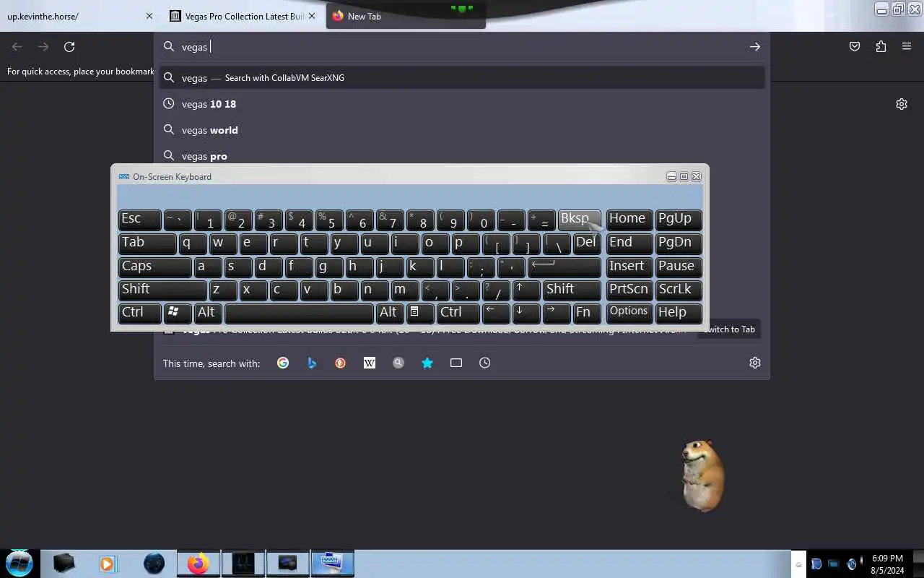Viewport: 924px width, 578px height.
Task: Close the up.kevinthe.horse tab
Action: [x=149, y=16]
